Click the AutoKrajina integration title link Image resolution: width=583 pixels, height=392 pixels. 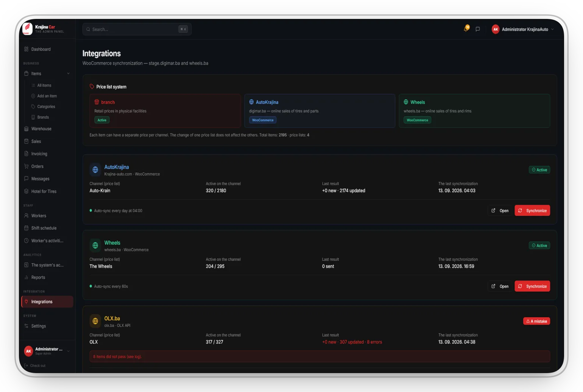(x=117, y=167)
